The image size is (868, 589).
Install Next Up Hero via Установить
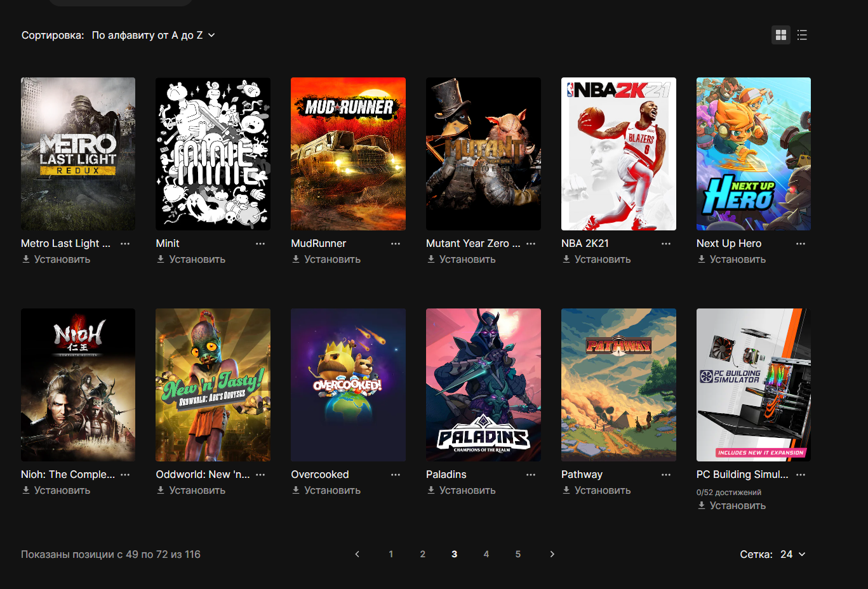tap(732, 259)
